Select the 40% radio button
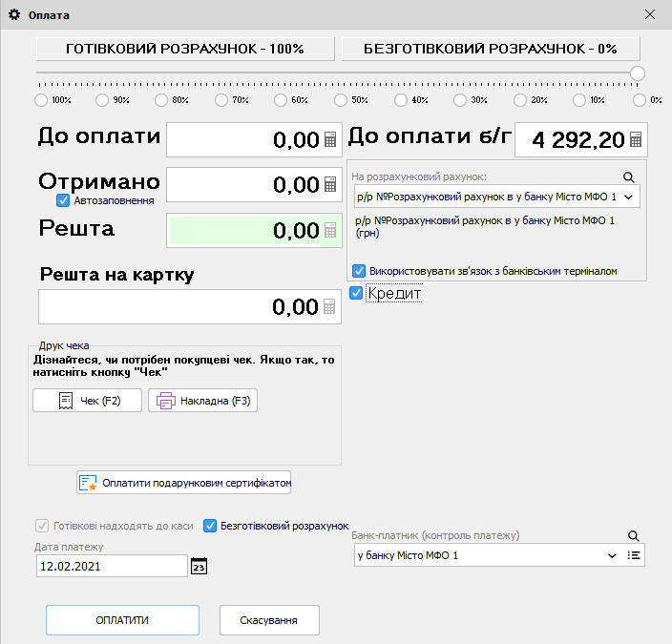The height and width of the screenshot is (644, 672). pos(401,100)
